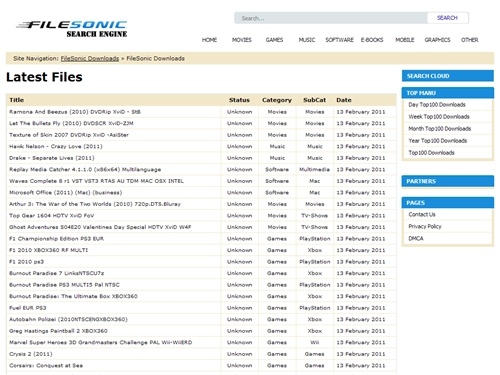
Task: Open Day Top100 Downloads link
Action: [437, 105]
